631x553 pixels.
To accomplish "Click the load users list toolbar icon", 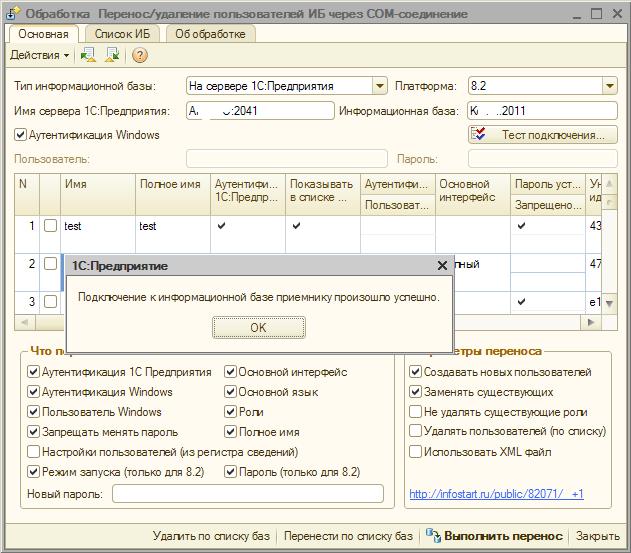I will click(88, 55).
